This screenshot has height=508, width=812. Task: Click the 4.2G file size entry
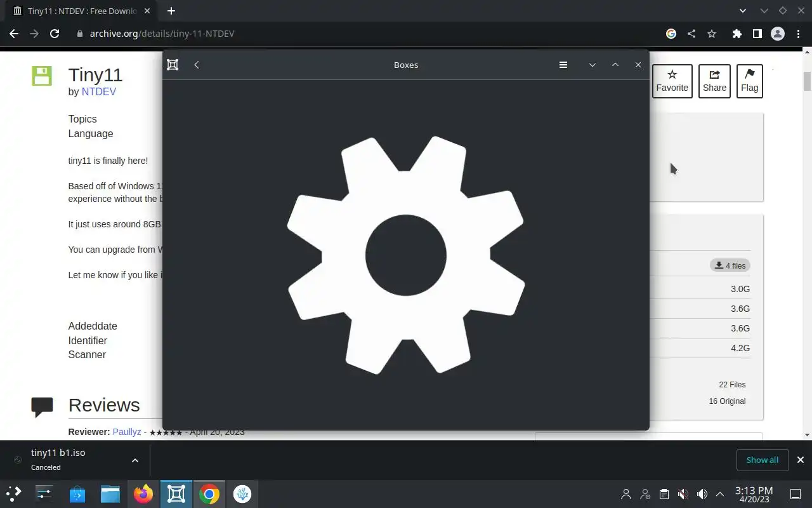point(740,348)
